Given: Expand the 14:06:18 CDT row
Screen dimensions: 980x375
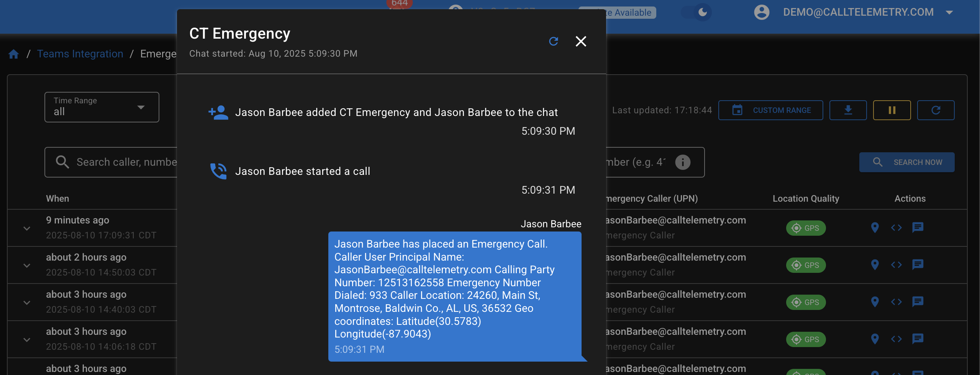Looking at the screenshot, I should [27, 340].
